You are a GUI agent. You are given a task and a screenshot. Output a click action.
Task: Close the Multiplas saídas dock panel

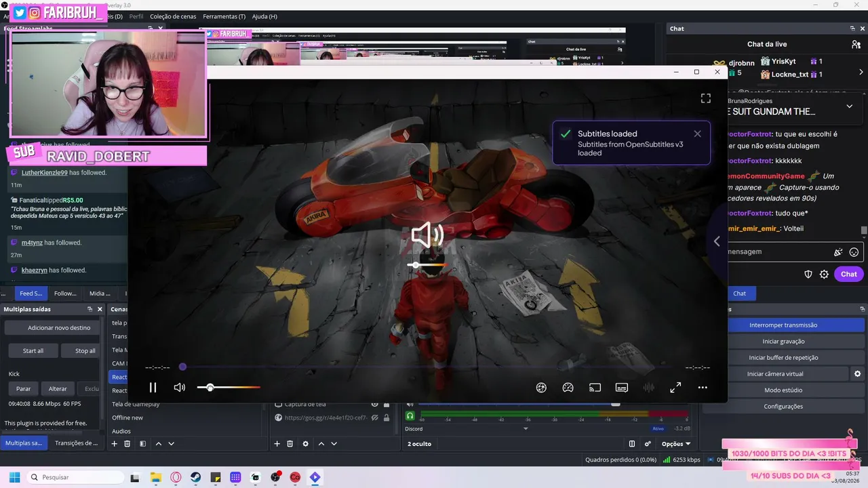tap(99, 309)
